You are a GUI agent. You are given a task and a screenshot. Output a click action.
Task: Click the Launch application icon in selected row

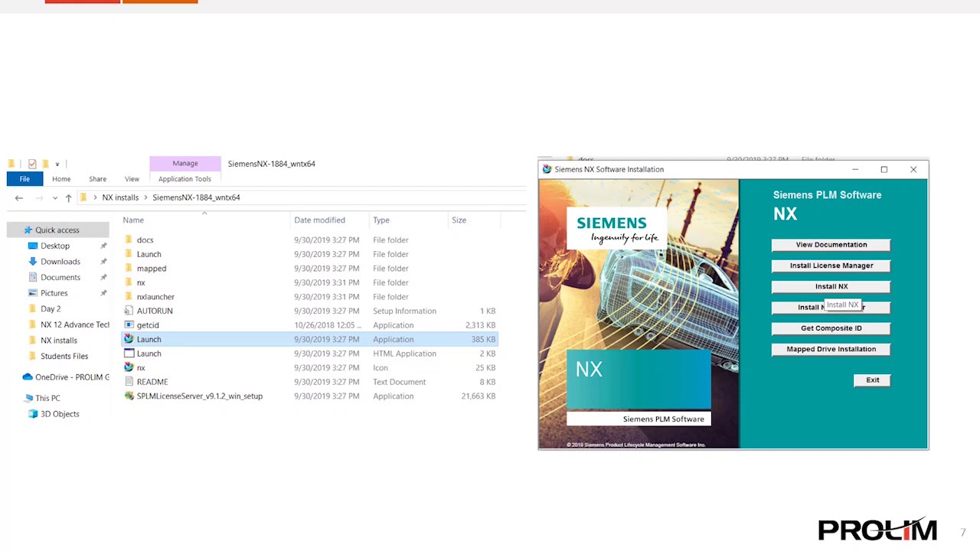pyautogui.click(x=129, y=339)
